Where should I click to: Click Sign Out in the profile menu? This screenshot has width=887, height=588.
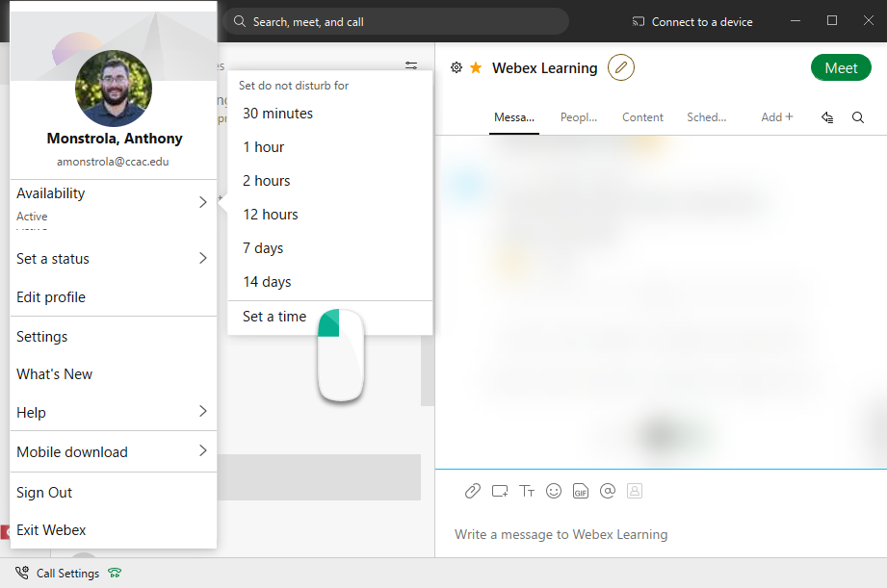tap(43, 492)
